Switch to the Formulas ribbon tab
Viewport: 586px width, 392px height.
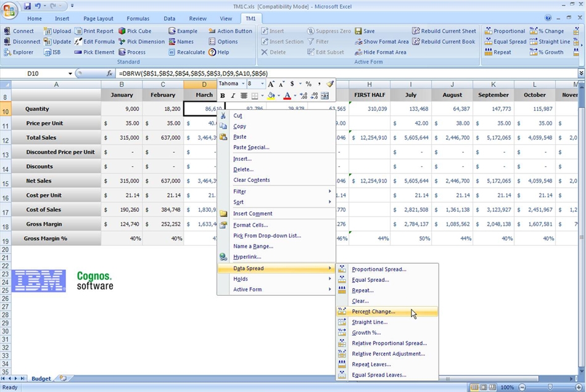click(138, 18)
